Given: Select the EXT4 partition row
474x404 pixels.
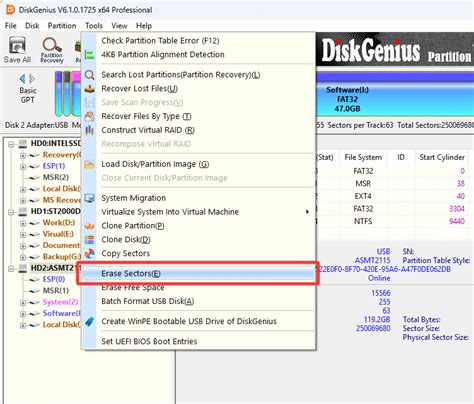Looking at the screenshot, I should (x=395, y=196).
